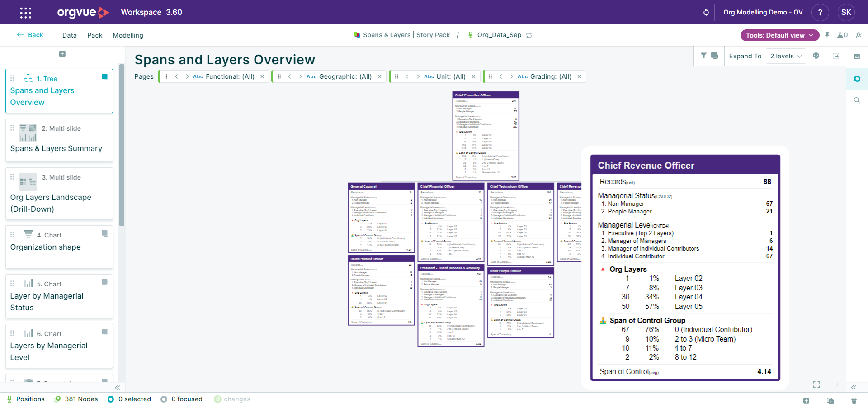Screen dimensions: 868x408
Task: Toggle the 0 focused indicator
Action: (181, 399)
